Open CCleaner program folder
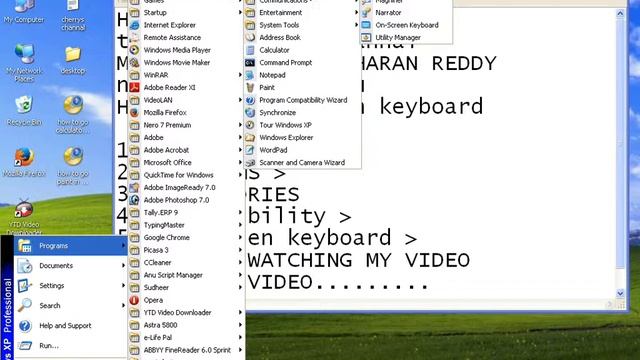 click(x=187, y=262)
